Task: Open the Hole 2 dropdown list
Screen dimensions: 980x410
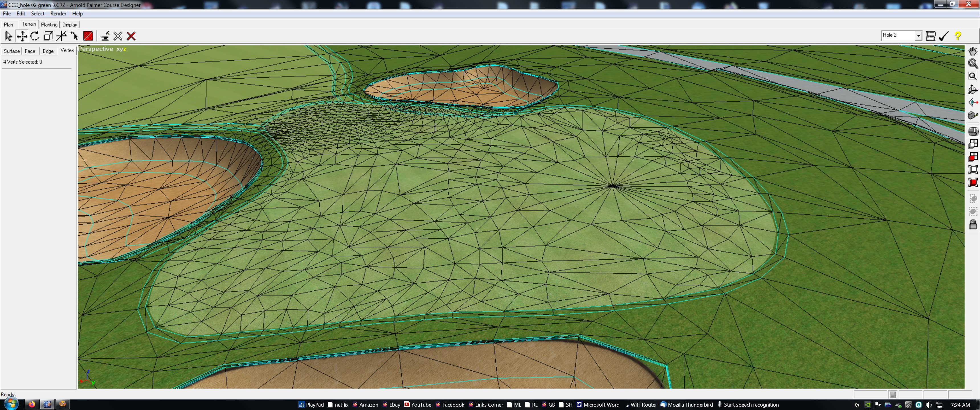Action: coord(918,36)
